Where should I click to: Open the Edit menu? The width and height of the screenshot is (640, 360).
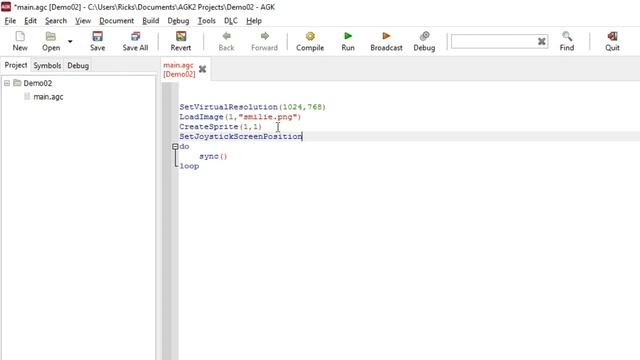30,21
